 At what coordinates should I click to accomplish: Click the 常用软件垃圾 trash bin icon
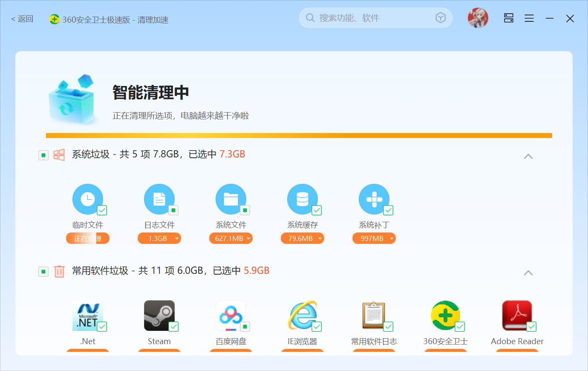pos(59,271)
